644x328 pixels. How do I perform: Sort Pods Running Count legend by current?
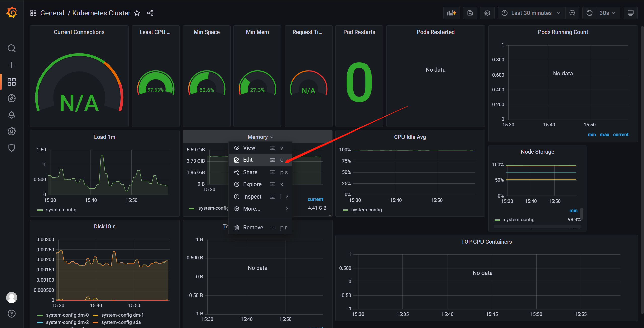[621, 135]
